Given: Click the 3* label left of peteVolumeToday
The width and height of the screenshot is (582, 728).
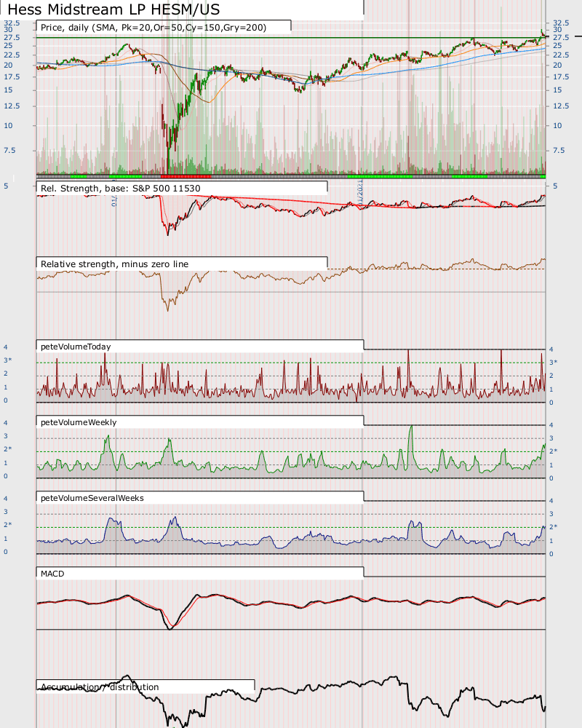Looking at the screenshot, I should tap(8, 360).
